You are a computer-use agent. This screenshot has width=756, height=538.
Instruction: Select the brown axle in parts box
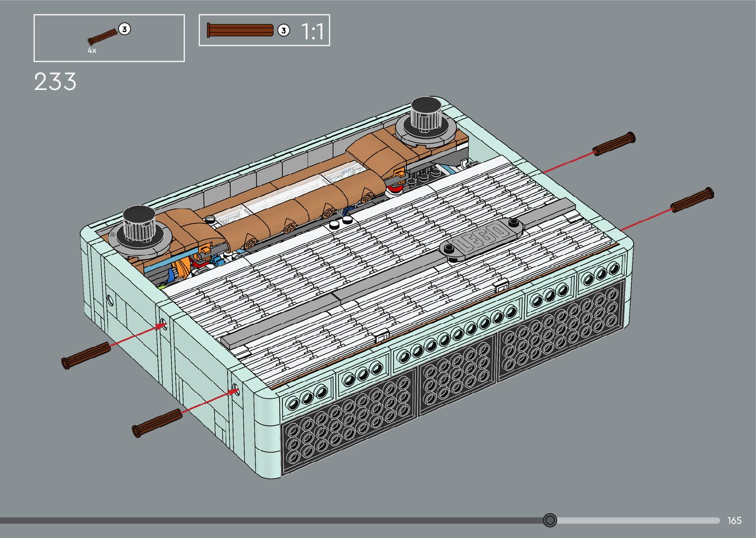[x=102, y=37]
